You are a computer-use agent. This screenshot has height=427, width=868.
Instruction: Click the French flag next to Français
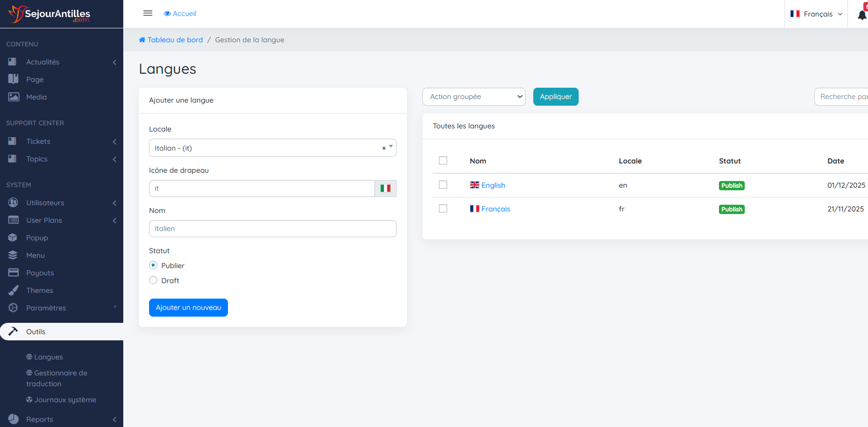click(x=474, y=209)
